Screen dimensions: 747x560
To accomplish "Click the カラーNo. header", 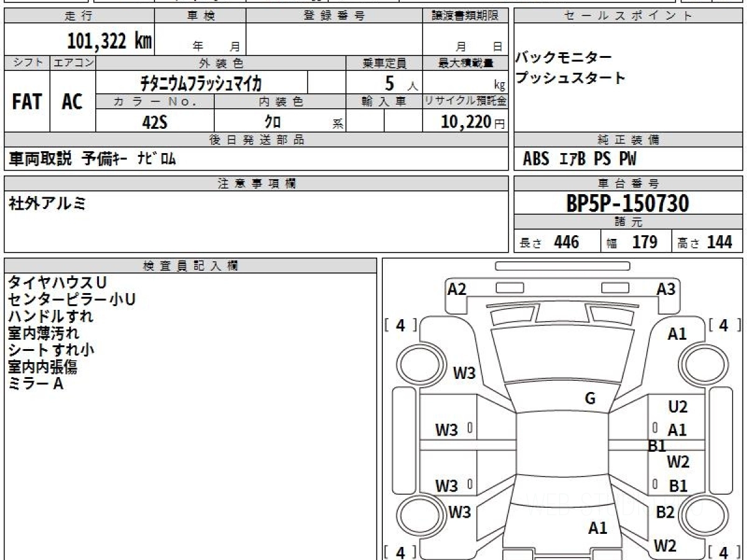I will click(155, 101).
